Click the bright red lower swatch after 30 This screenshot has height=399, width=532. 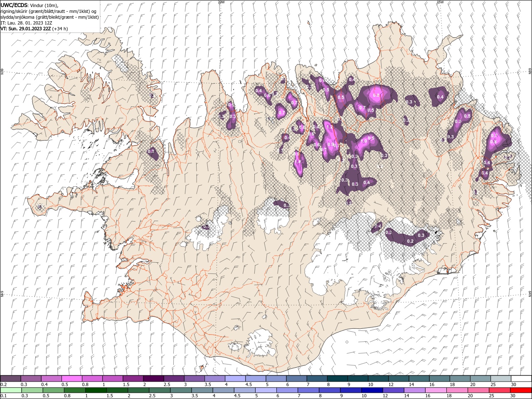[520, 390]
